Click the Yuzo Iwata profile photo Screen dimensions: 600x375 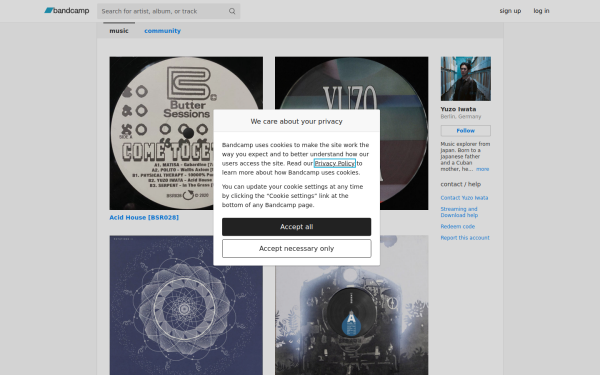[x=466, y=79]
